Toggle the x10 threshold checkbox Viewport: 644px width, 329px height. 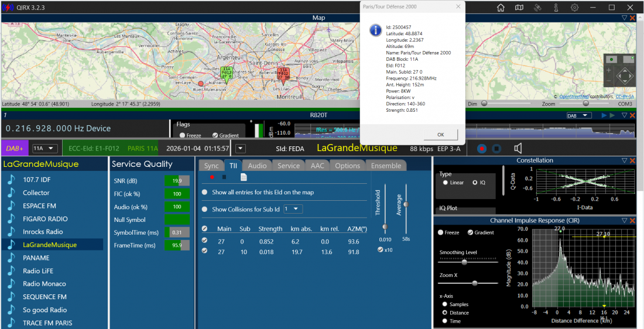pyautogui.click(x=381, y=250)
